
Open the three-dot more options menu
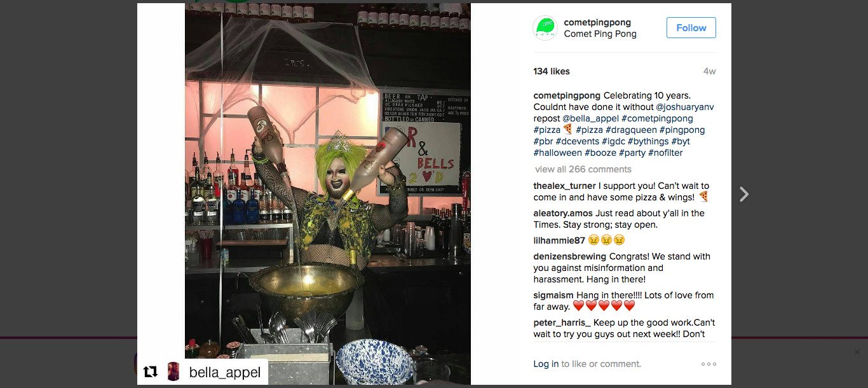coord(709,364)
